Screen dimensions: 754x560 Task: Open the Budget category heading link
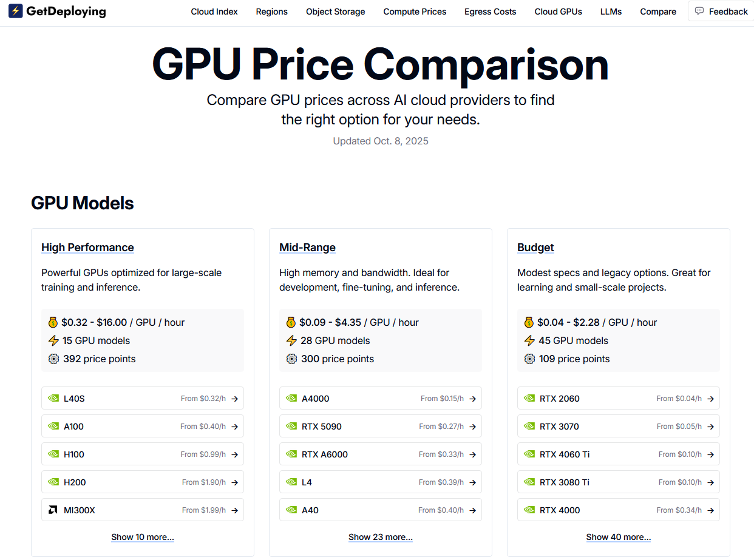(535, 248)
